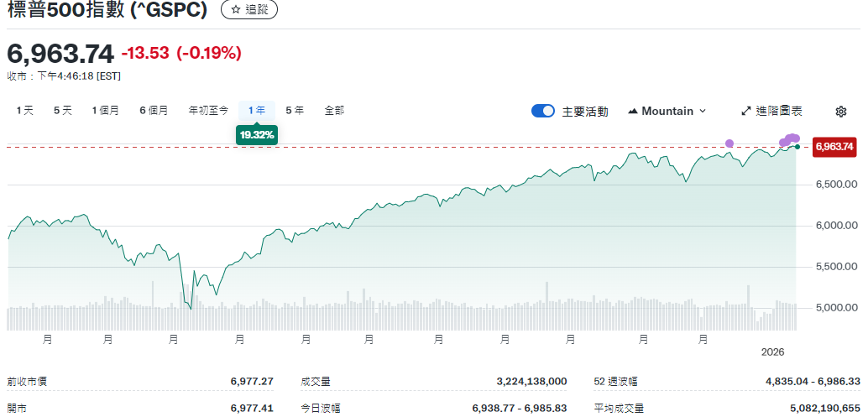The image size is (868, 417).
Task: Click the 52 週波幅 value 4,835.04 - 6,986.33
Action: click(x=813, y=381)
